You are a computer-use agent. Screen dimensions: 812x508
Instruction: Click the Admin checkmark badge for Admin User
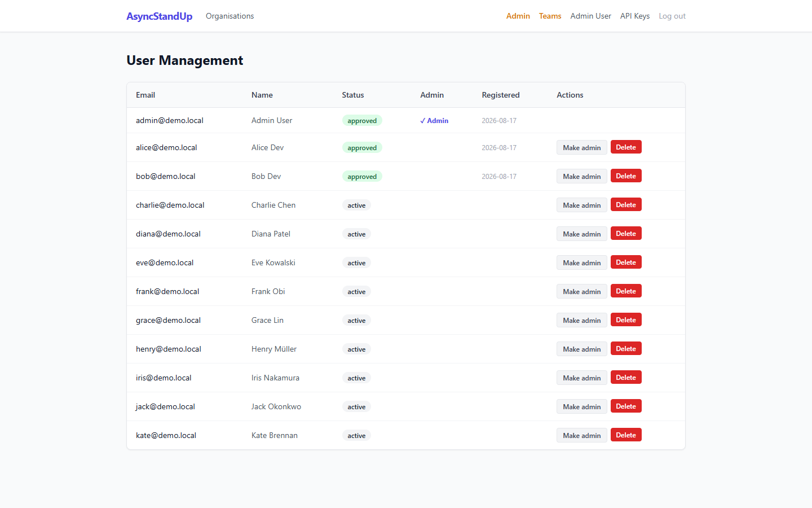tap(434, 121)
